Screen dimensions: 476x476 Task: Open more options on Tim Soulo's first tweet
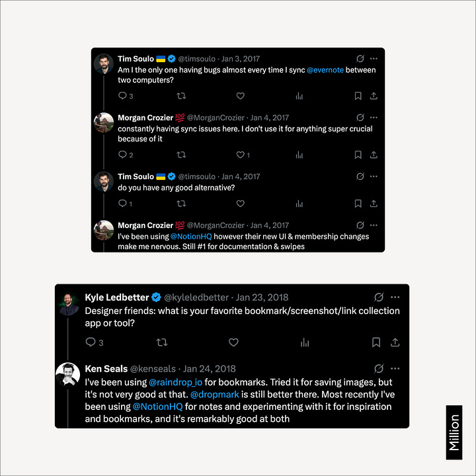374,59
